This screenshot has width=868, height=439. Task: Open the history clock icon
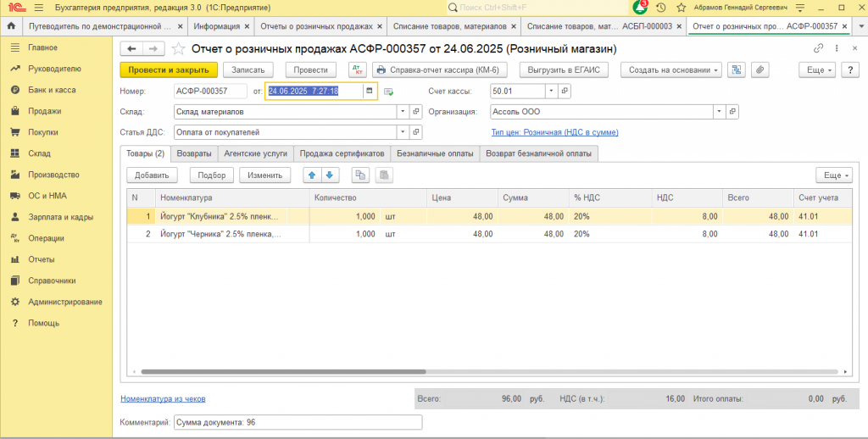pyautogui.click(x=660, y=8)
